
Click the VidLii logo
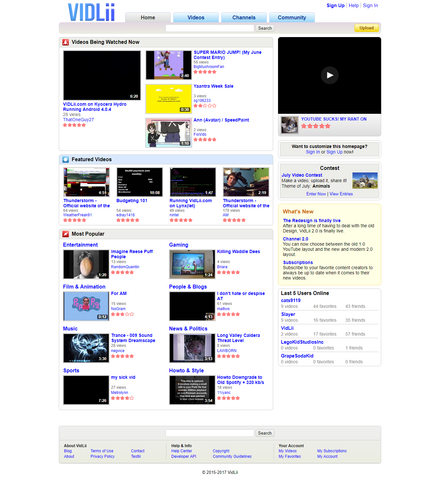point(91,12)
